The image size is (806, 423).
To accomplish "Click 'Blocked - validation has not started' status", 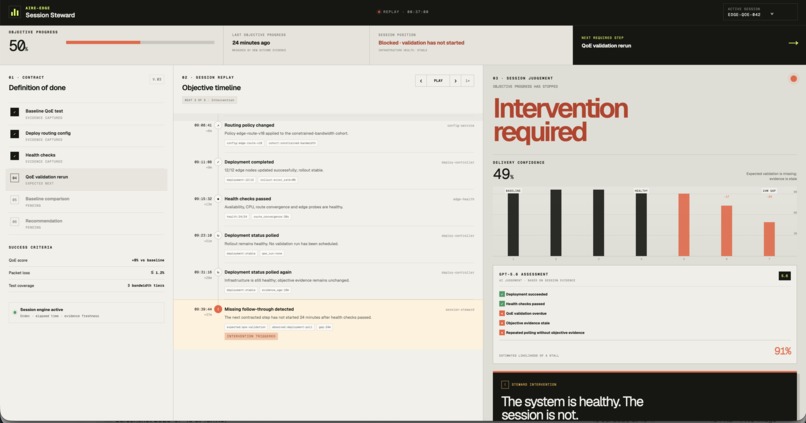I will (421, 43).
